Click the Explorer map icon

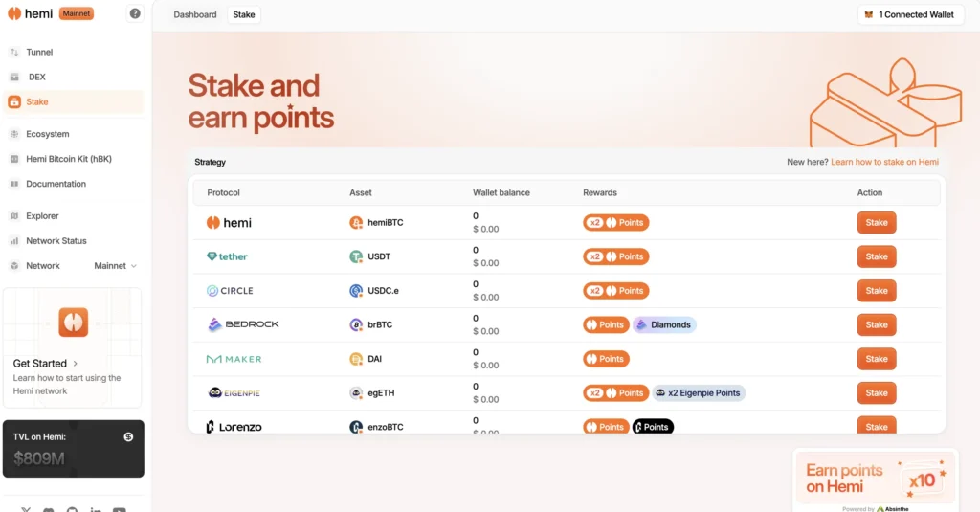14,215
